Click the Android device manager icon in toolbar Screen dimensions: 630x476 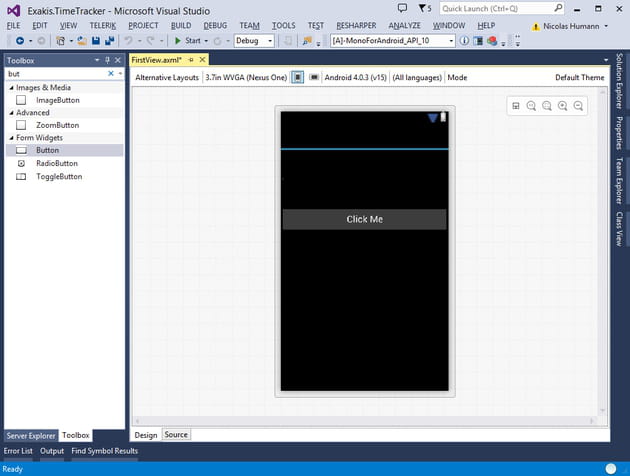[x=478, y=41]
